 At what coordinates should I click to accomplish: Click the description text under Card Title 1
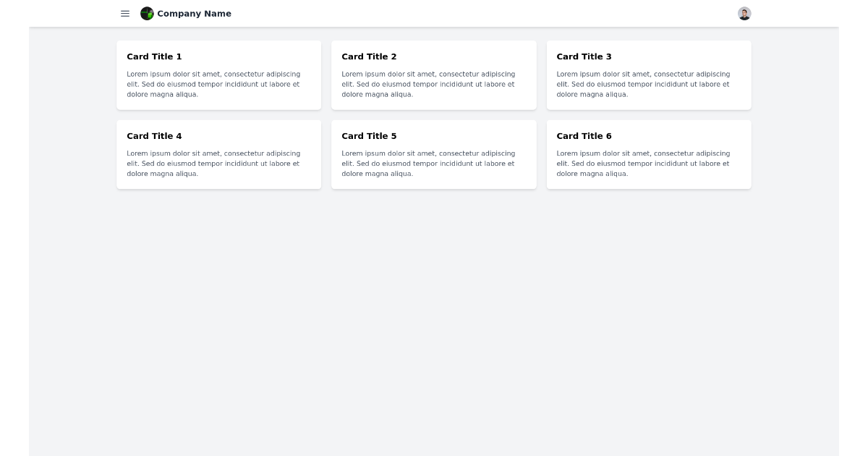pos(214,84)
